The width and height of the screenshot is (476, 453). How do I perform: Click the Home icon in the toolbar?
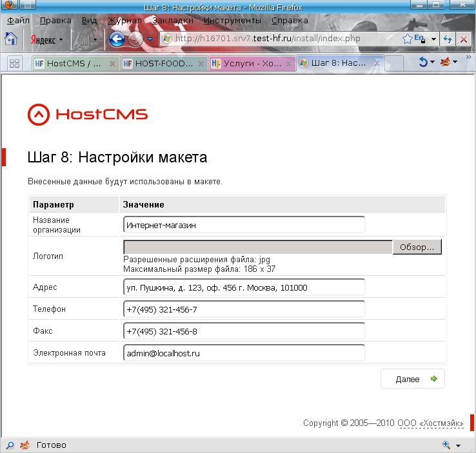click(x=11, y=39)
